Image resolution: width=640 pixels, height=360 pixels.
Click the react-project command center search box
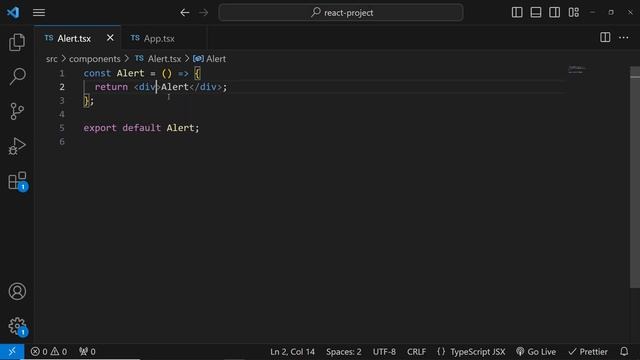pyautogui.click(x=341, y=13)
